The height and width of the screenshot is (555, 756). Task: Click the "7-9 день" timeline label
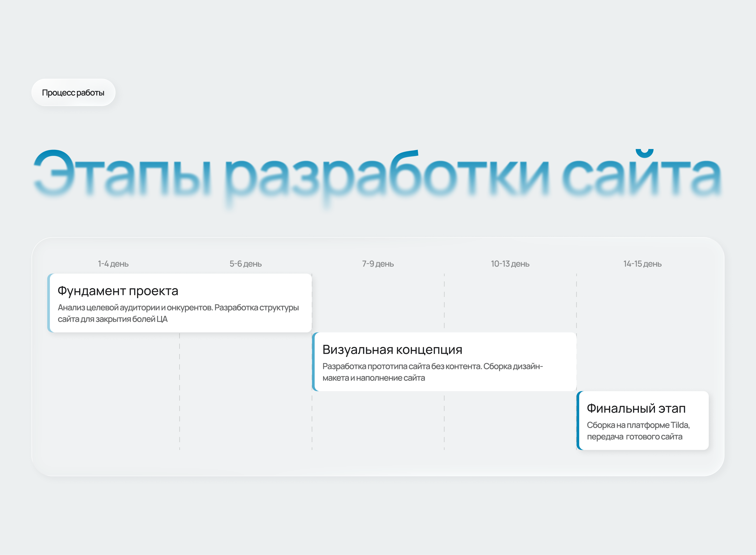[x=378, y=264]
